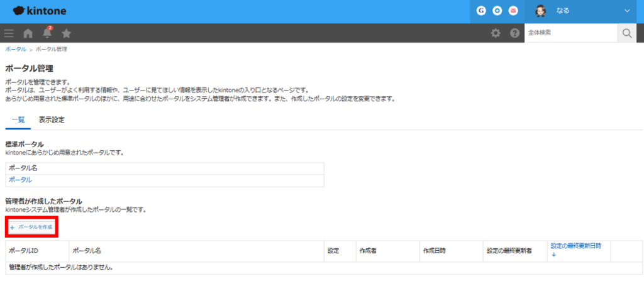Click the magnifier search button

[626, 33]
